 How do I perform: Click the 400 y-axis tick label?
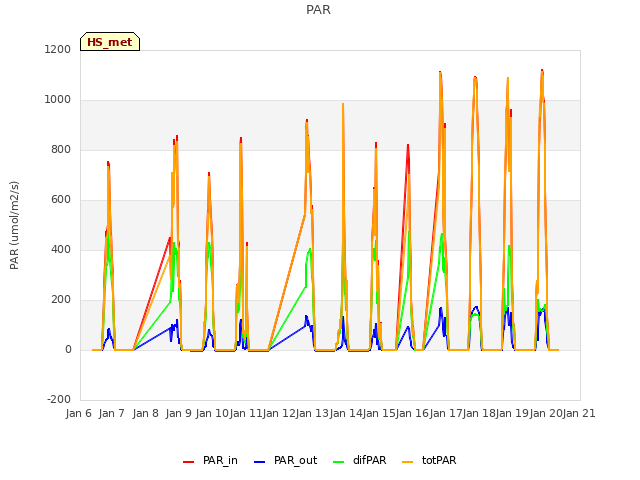pos(61,250)
